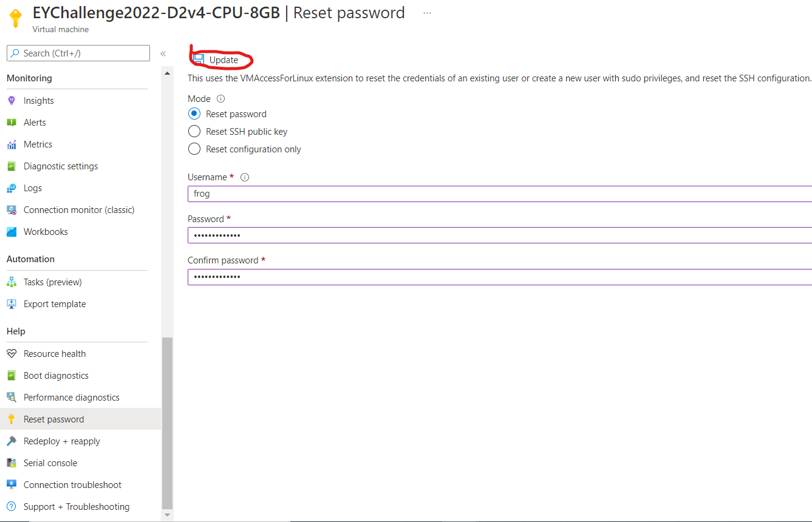The height and width of the screenshot is (522, 812).
Task: Click the sidebar scroll down arrow
Action: pyautogui.click(x=168, y=515)
